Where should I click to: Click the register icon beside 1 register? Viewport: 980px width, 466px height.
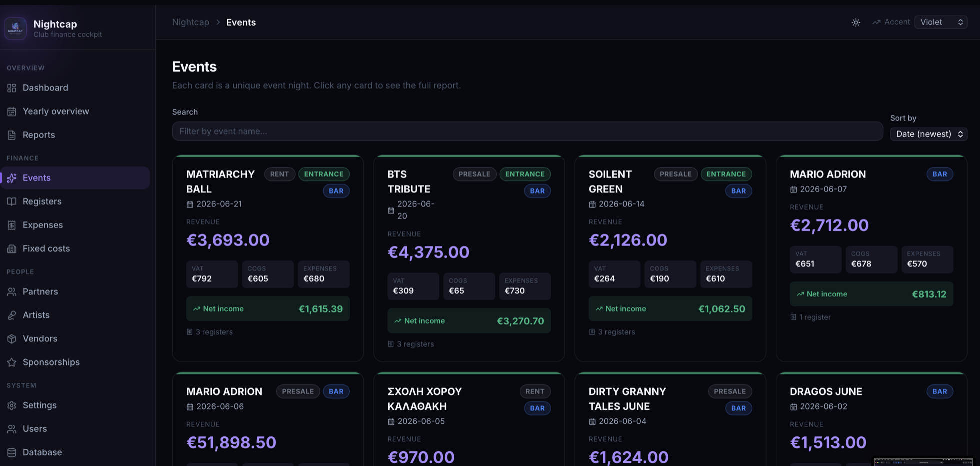(x=793, y=317)
